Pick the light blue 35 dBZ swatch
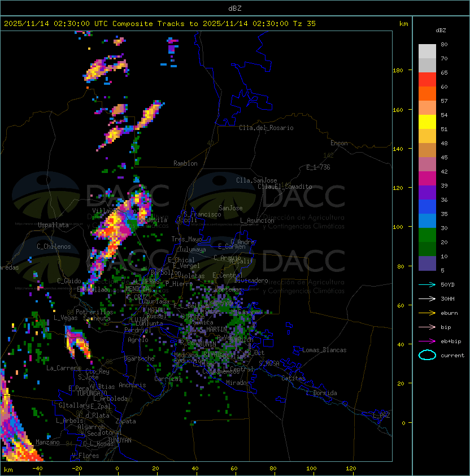Viewport: 470px width, 476px height. point(427,220)
